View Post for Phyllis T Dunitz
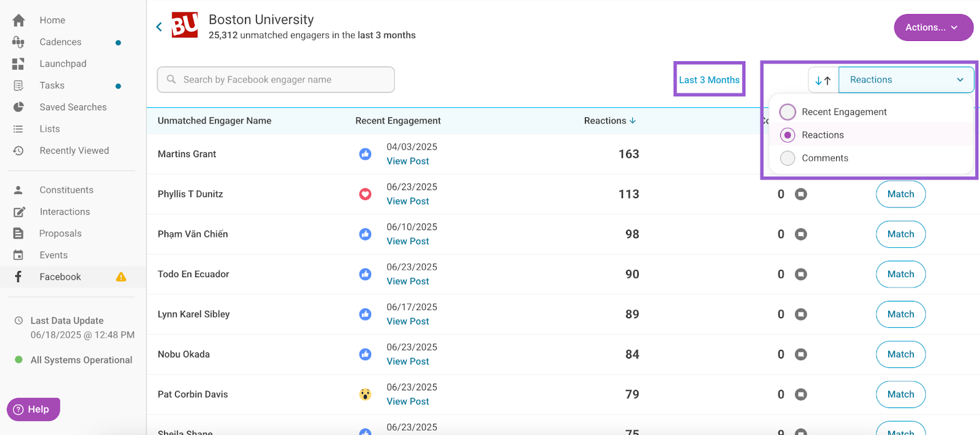This screenshot has width=980, height=435. (408, 201)
